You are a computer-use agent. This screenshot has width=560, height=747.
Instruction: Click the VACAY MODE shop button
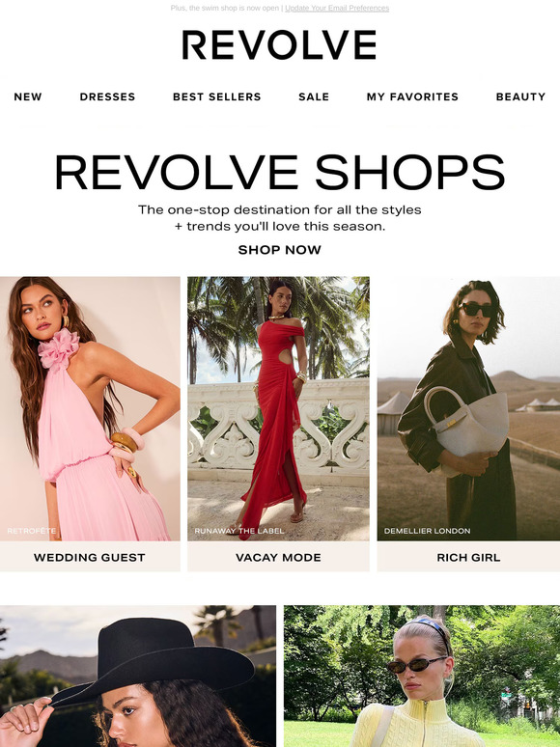pos(278,557)
